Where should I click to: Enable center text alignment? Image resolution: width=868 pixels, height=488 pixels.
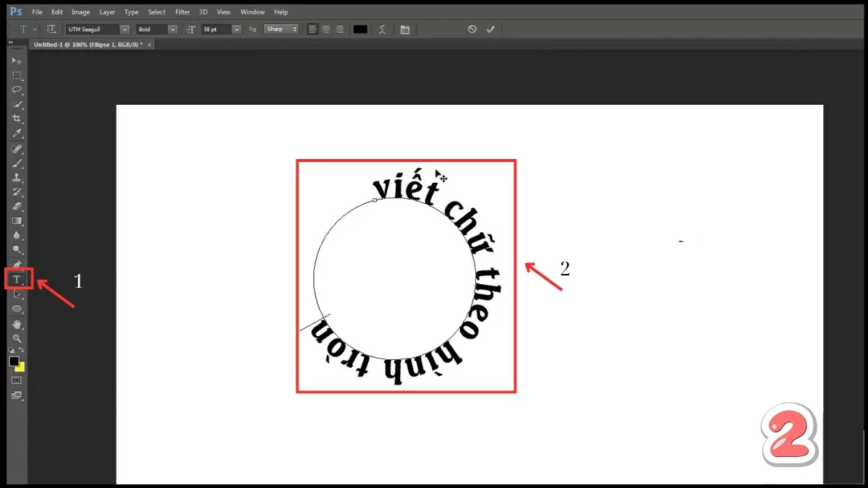pos(325,29)
